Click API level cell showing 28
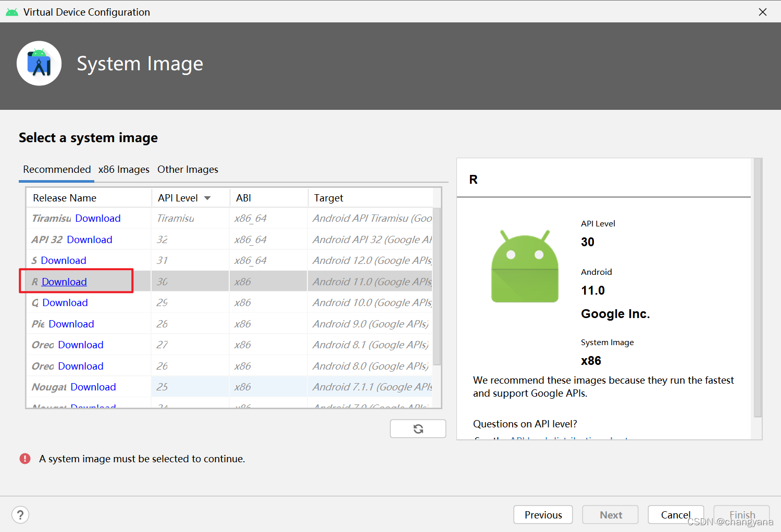The height and width of the screenshot is (532, 781). pos(191,324)
